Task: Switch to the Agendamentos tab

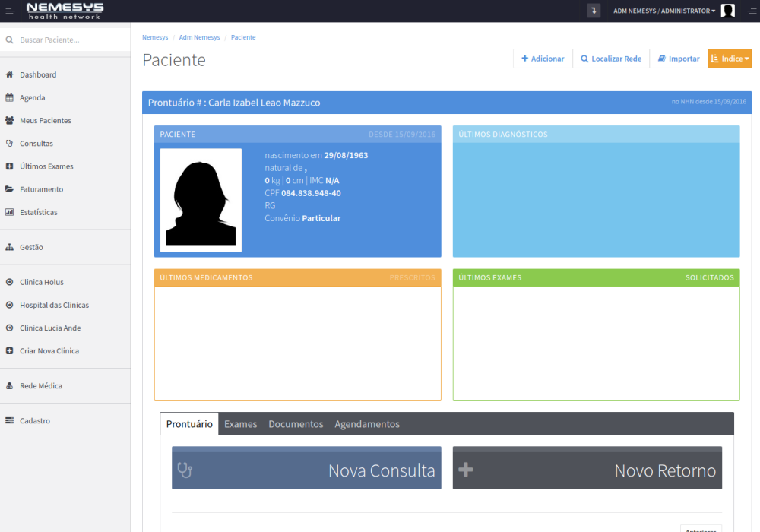Action: [367, 424]
